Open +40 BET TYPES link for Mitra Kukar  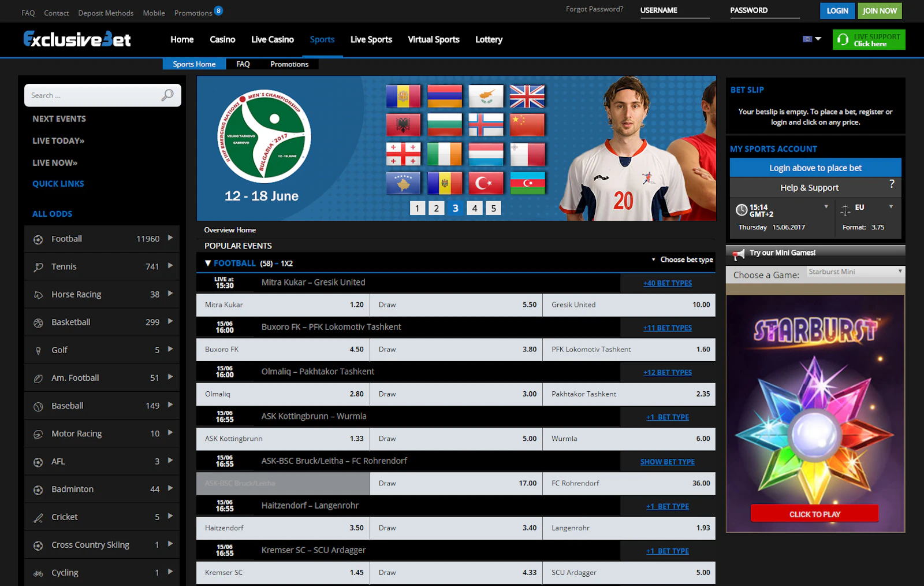click(667, 283)
